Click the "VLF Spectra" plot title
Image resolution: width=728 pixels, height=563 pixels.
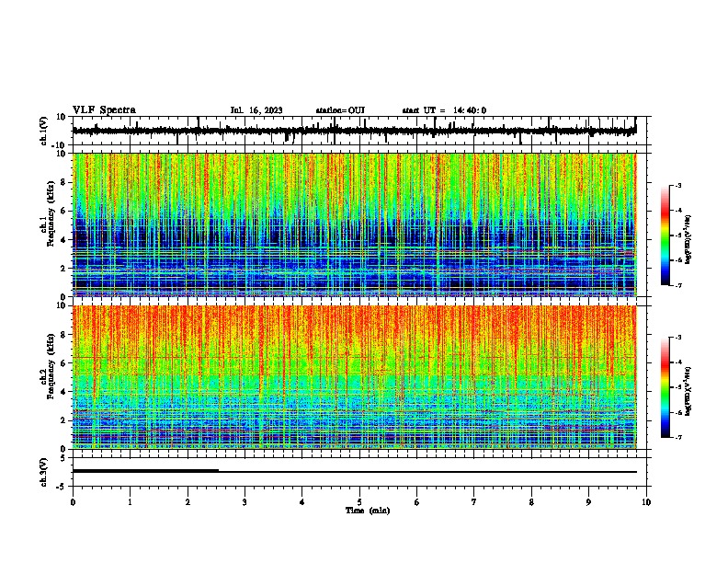pyautogui.click(x=104, y=110)
